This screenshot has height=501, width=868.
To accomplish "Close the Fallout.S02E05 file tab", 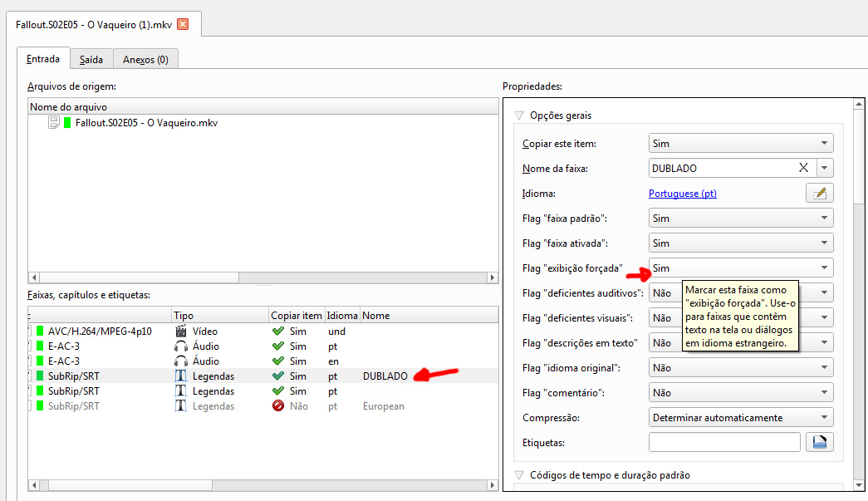I will point(183,24).
